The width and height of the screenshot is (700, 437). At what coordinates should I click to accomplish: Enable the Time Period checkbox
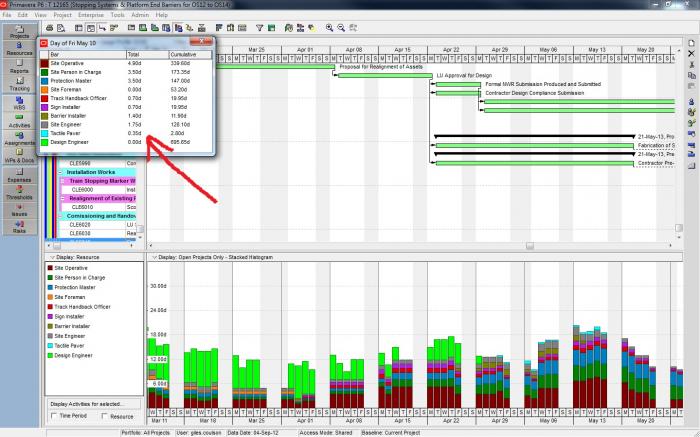(x=54, y=416)
